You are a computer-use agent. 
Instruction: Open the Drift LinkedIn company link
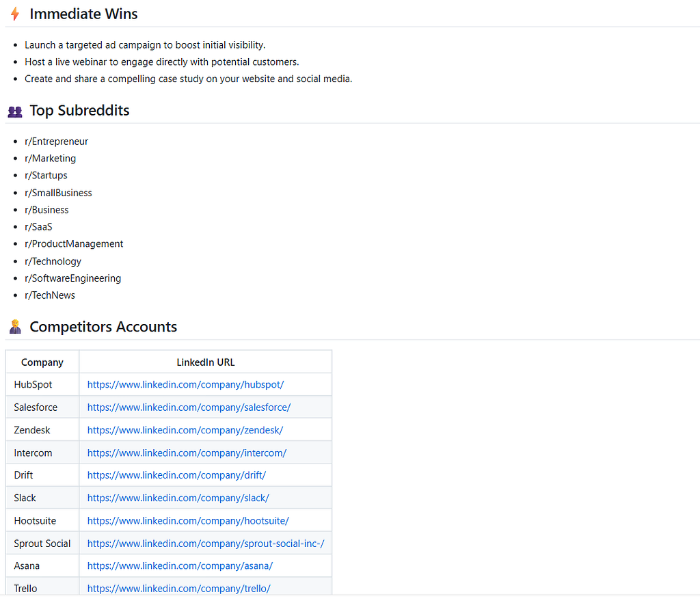pyautogui.click(x=176, y=475)
